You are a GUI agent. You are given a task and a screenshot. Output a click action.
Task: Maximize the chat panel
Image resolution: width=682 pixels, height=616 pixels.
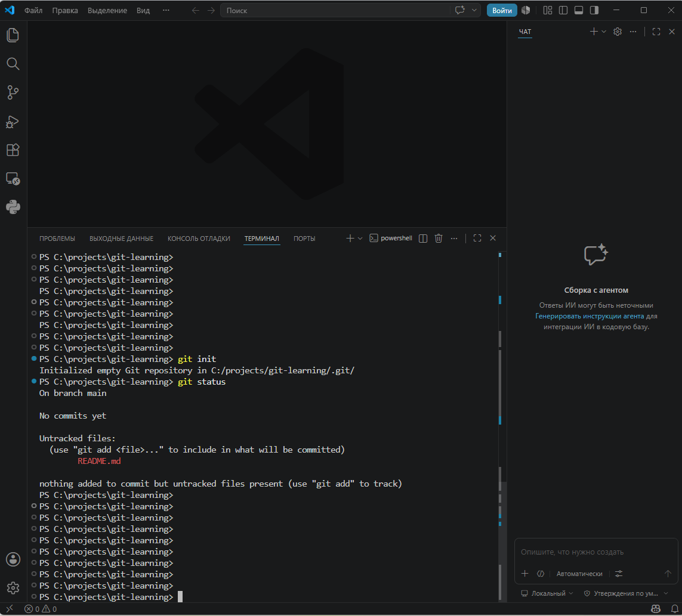click(x=656, y=32)
